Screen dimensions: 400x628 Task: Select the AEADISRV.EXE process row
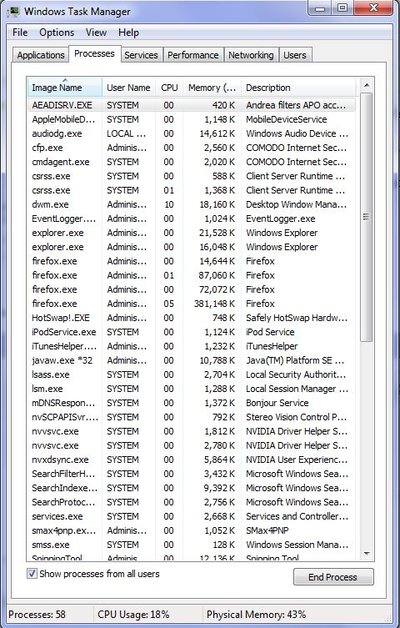click(x=191, y=105)
